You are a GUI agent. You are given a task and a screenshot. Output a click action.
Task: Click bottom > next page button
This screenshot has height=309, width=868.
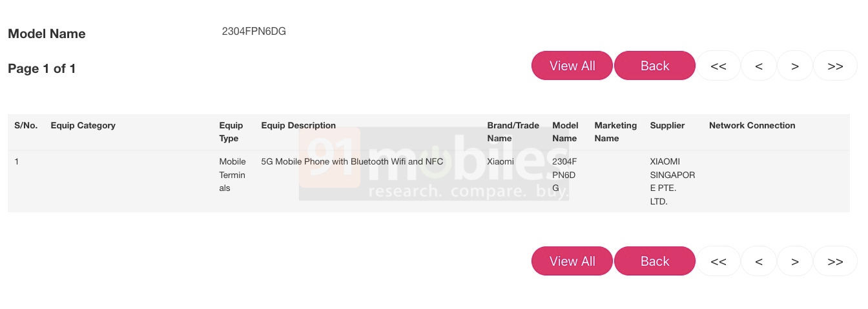[x=795, y=261]
